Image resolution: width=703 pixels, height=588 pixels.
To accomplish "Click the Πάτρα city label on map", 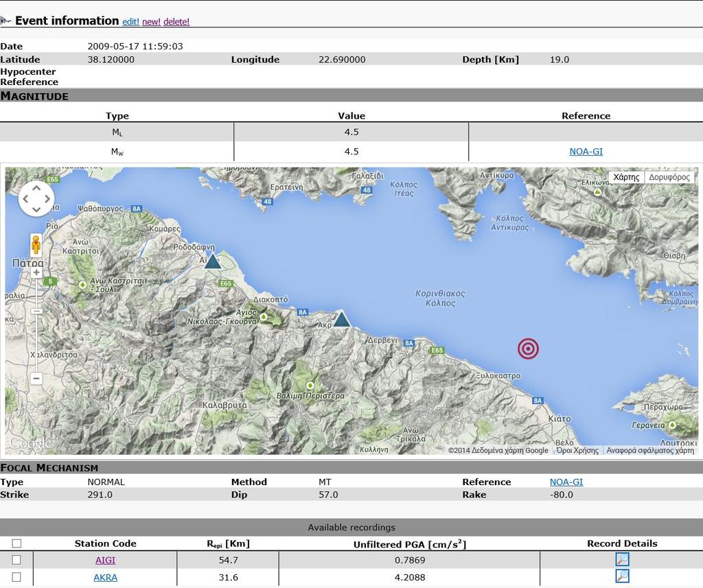I will 27,263.
